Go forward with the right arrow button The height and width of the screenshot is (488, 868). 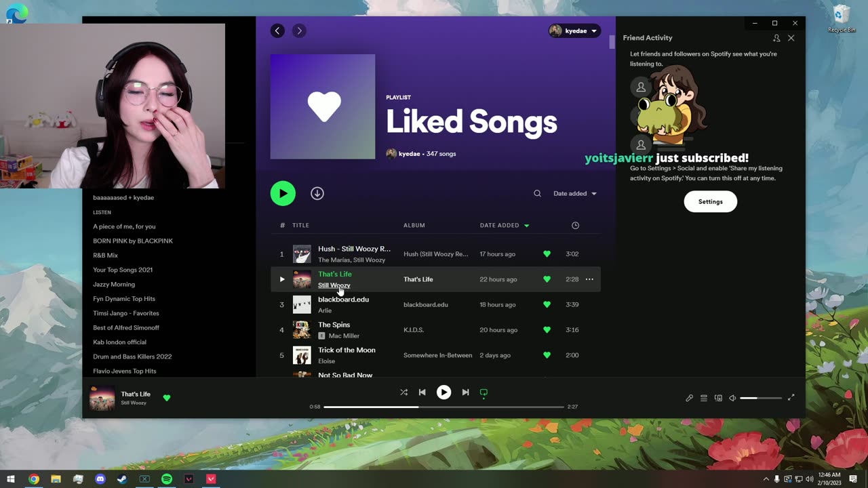[299, 30]
